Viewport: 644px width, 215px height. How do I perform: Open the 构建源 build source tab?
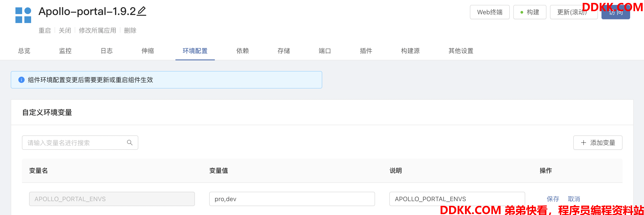click(410, 51)
